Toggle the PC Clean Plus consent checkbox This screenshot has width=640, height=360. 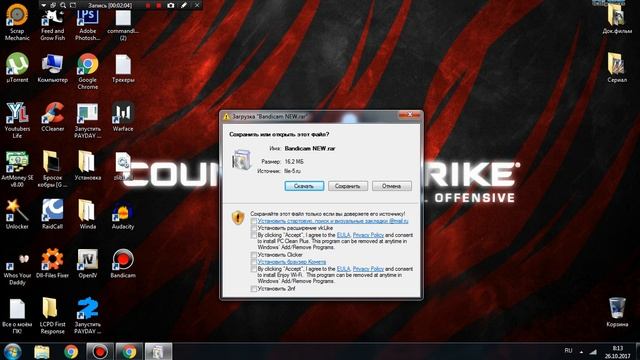pyautogui.click(x=253, y=236)
